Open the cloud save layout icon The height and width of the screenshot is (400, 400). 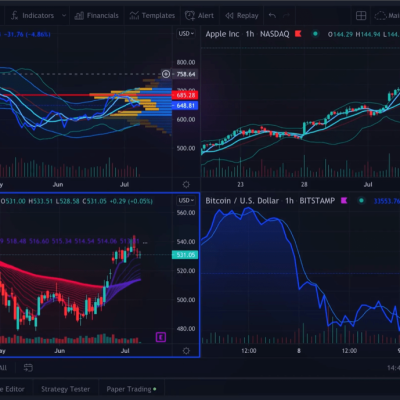380,15
